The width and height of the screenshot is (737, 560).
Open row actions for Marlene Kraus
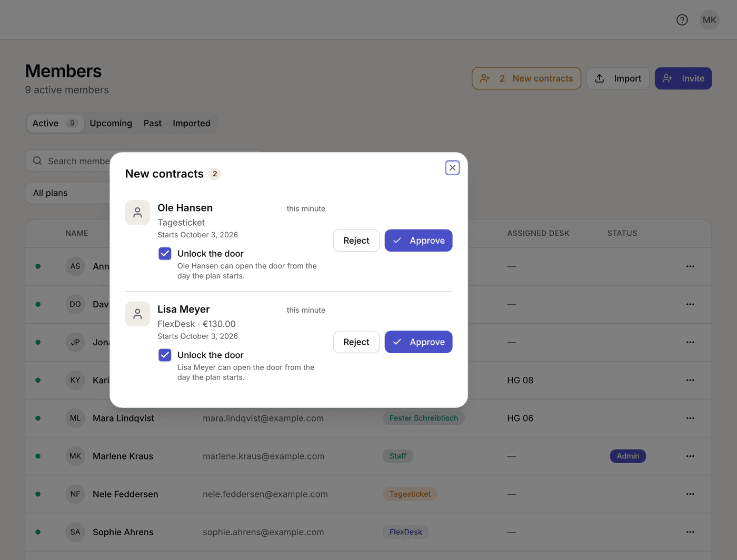coord(690,456)
